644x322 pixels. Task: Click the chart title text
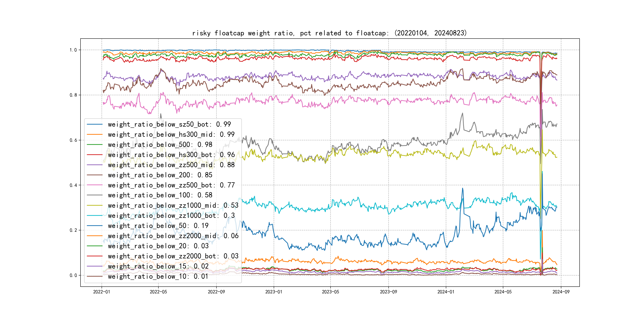point(329,33)
